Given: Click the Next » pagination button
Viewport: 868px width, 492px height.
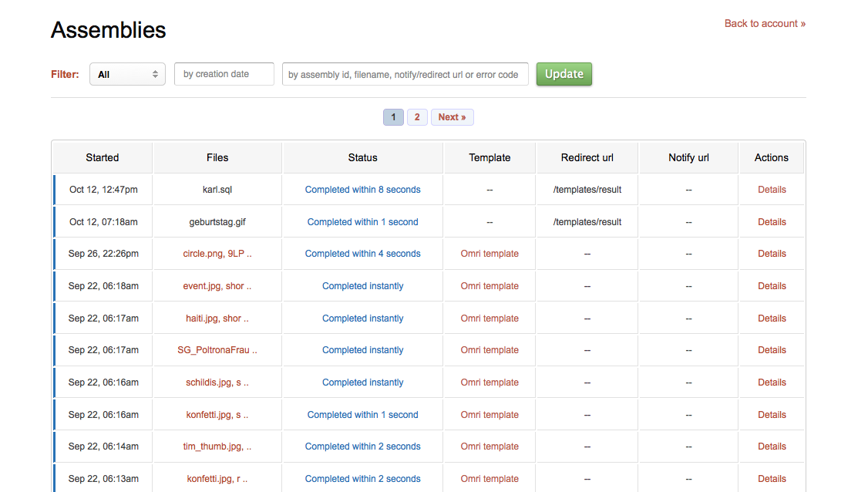Looking at the screenshot, I should click(x=452, y=117).
